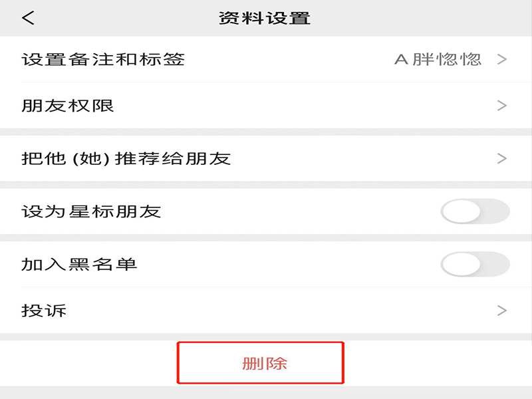This screenshot has width=532, height=399.
Task: Open the 把他(她)推荐给朋友 label
Action: coord(126,158)
